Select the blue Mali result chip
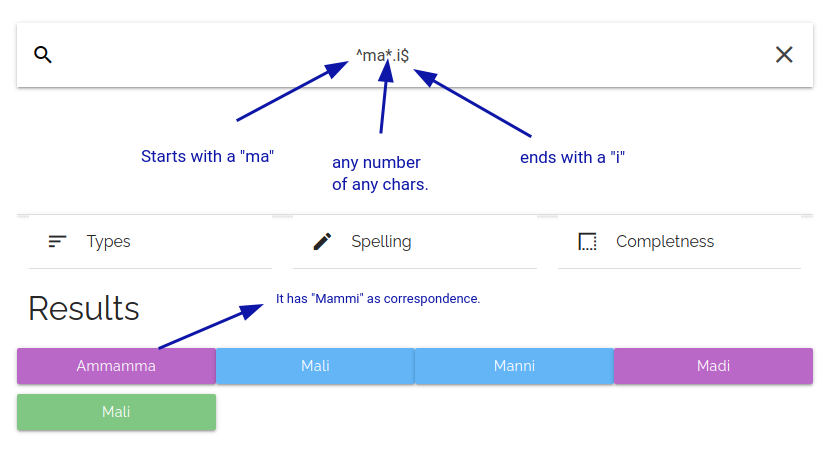834x452 pixels. point(315,366)
